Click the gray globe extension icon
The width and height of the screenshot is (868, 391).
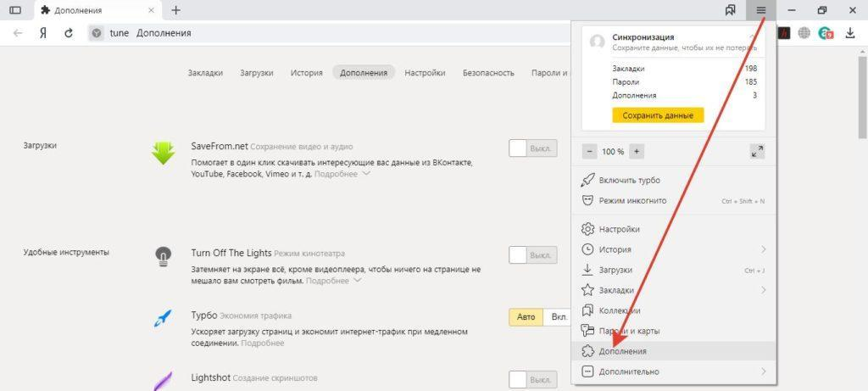click(804, 33)
